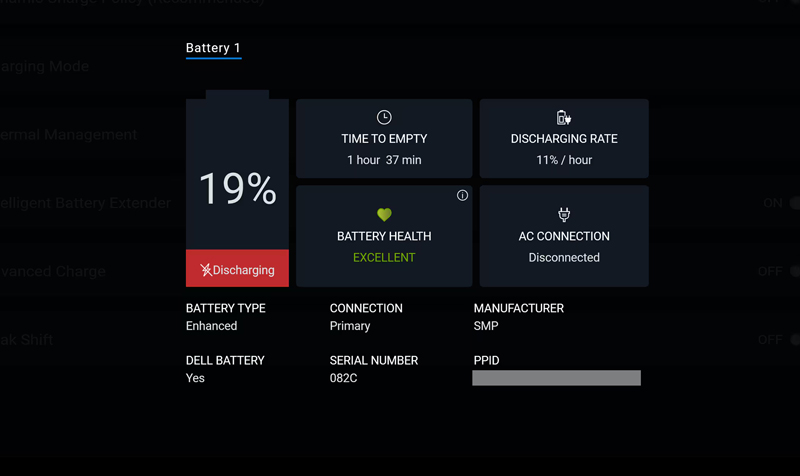The width and height of the screenshot is (800, 476).
Task: Switch to the Battery 1 tab
Action: (213, 48)
